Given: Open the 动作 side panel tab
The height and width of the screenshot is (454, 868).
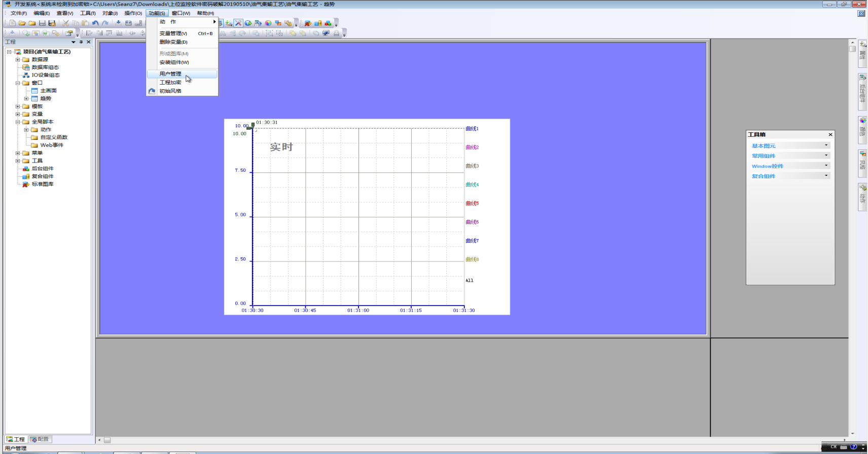Looking at the screenshot, I should point(862,197).
